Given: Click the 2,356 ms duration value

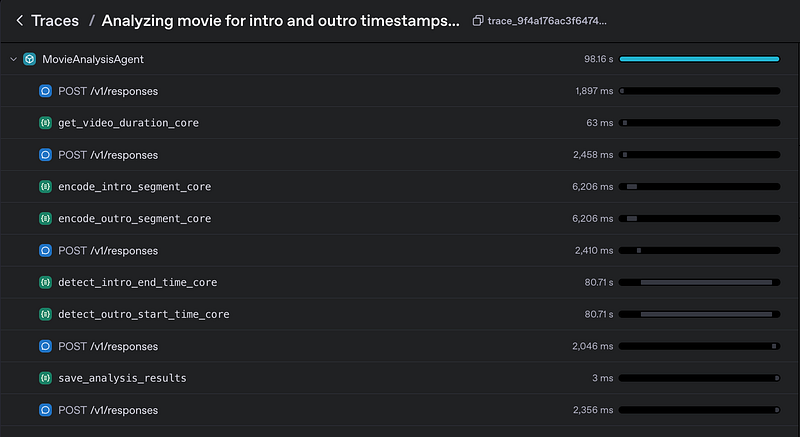Looking at the screenshot, I should (593, 410).
